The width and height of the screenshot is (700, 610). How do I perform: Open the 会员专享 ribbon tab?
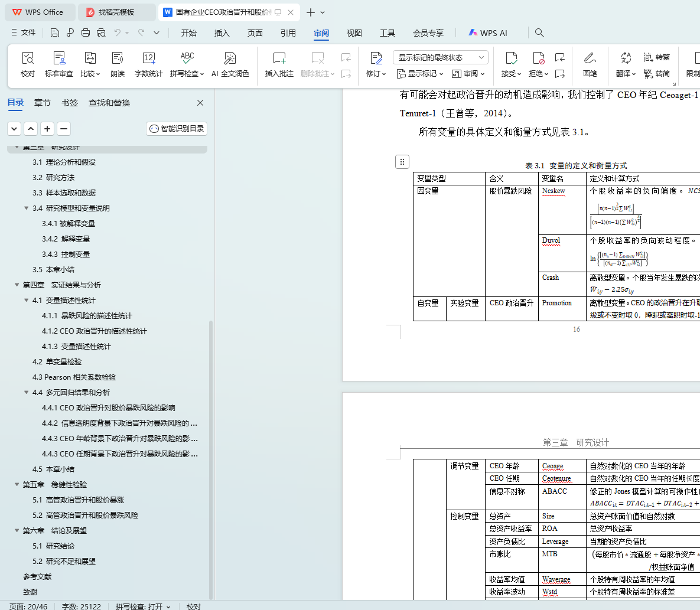[x=429, y=33]
